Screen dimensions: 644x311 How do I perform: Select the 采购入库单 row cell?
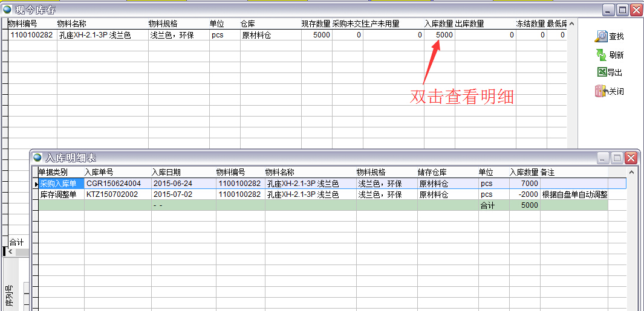point(61,184)
